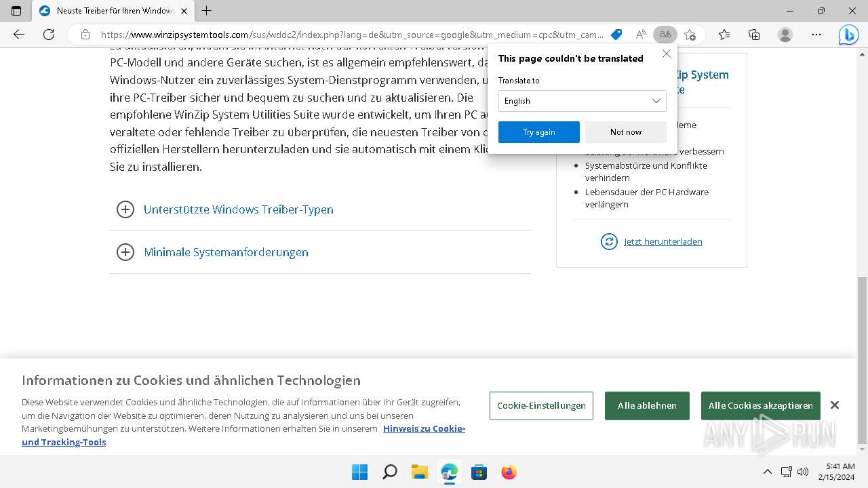View site information lock icon
Viewport: 868px width, 488px height.
pyautogui.click(x=85, y=35)
